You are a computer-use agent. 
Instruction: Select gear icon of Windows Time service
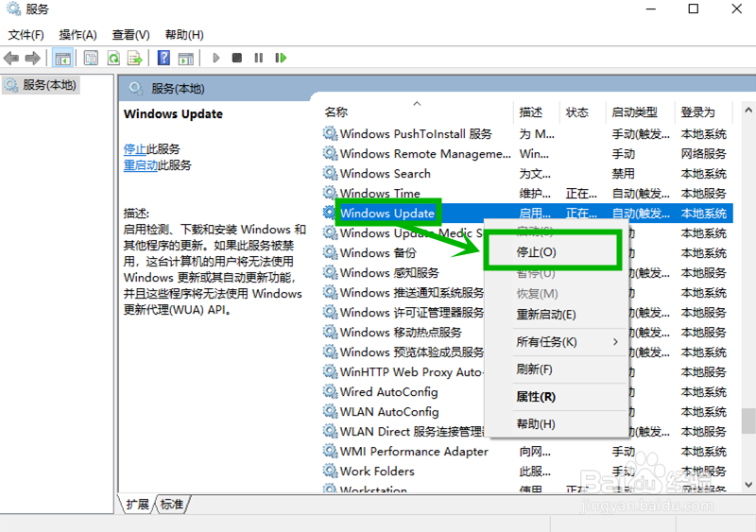click(x=330, y=193)
